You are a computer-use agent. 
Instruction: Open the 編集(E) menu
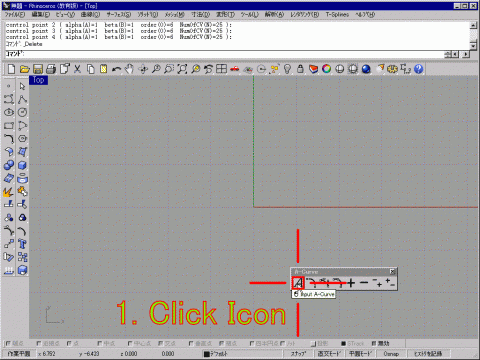pyautogui.click(x=41, y=15)
